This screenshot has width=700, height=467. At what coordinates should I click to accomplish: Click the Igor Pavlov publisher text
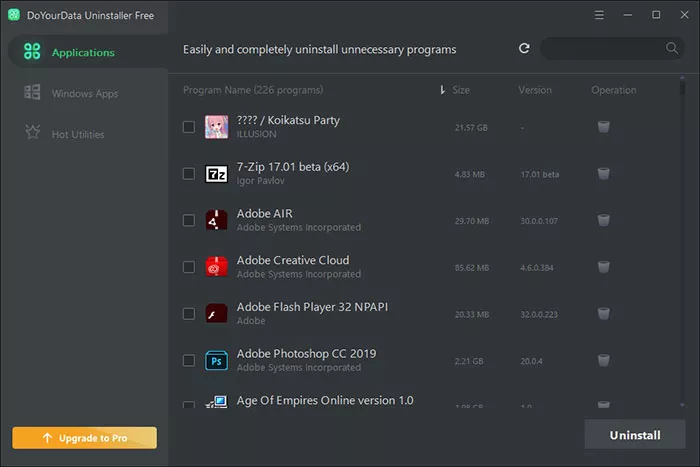tap(260, 181)
